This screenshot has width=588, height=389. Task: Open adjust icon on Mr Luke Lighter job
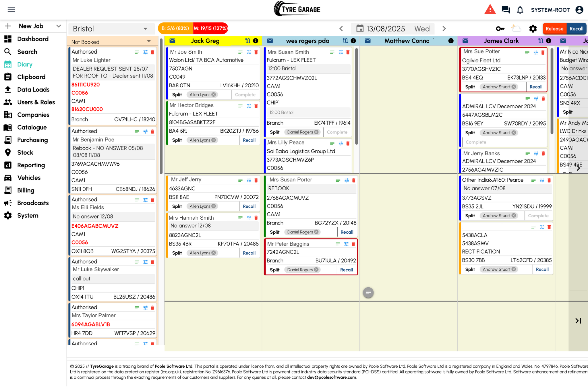pos(146,52)
